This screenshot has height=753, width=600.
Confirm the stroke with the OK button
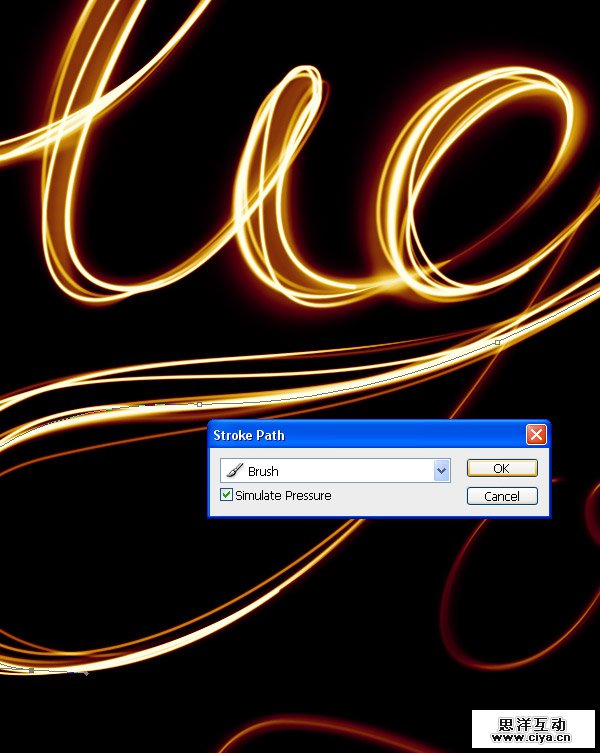pos(501,468)
